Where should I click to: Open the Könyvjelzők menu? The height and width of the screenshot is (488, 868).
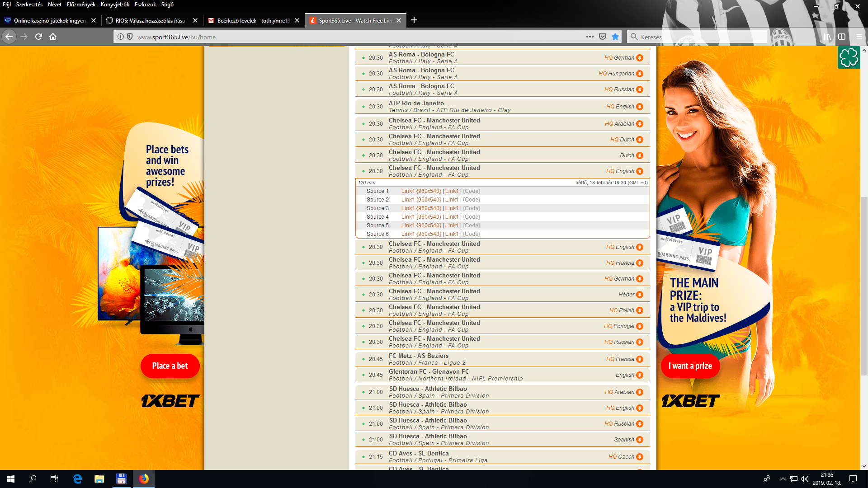click(115, 5)
